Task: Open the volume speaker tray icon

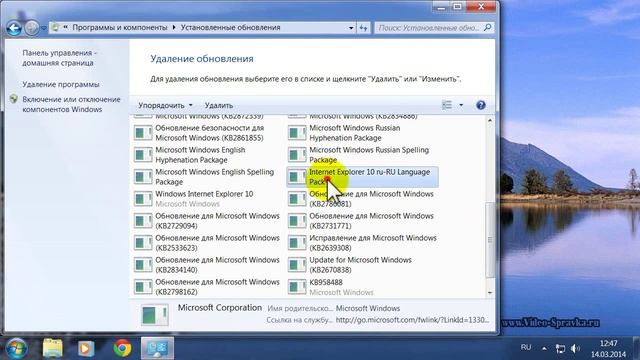Action: (576, 348)
